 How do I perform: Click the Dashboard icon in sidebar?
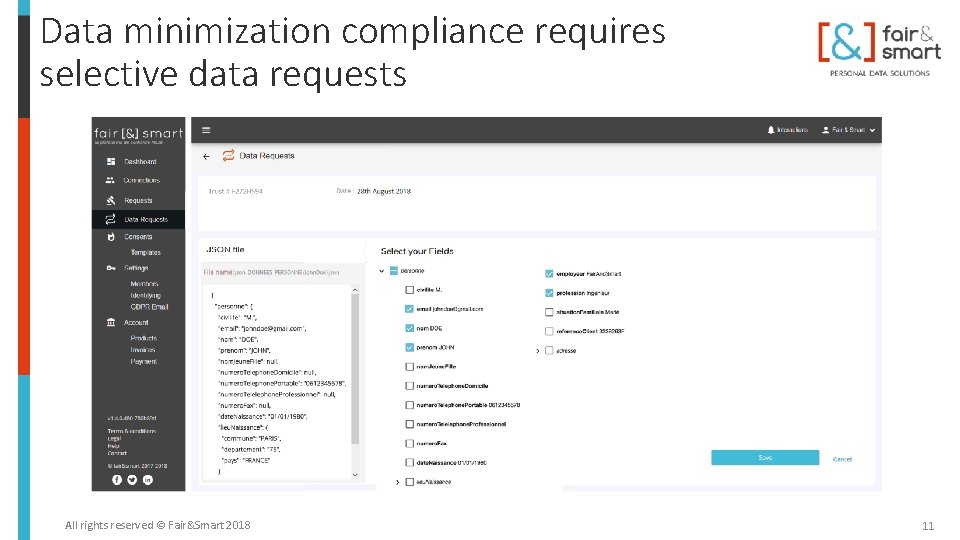pos(110,161)
